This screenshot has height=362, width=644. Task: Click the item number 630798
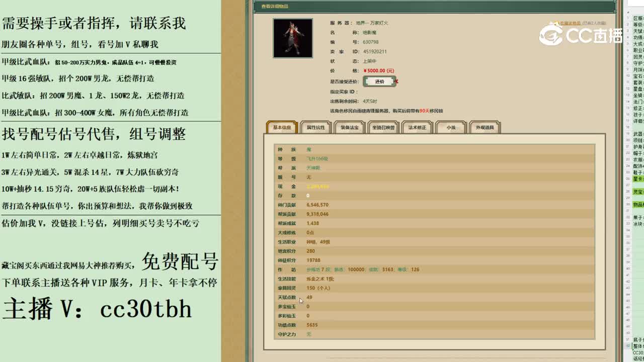pyautogui.click(x=370, y=42)
